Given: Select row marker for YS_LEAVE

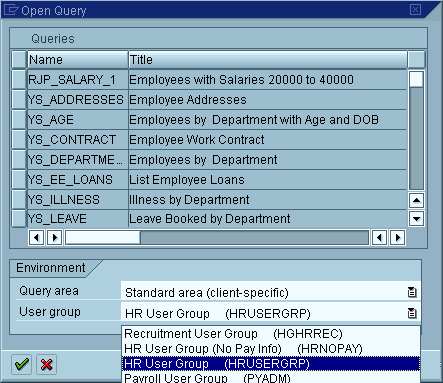Looking at the screenshot, I should [x=19, y=219].
